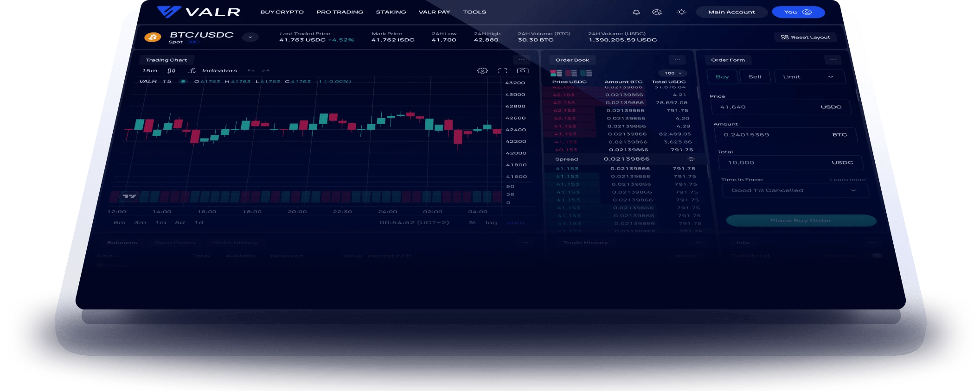Take chart snapshot with camera icon
The width and height of the screenshot is (980, 391).
(x=523, y=71)
